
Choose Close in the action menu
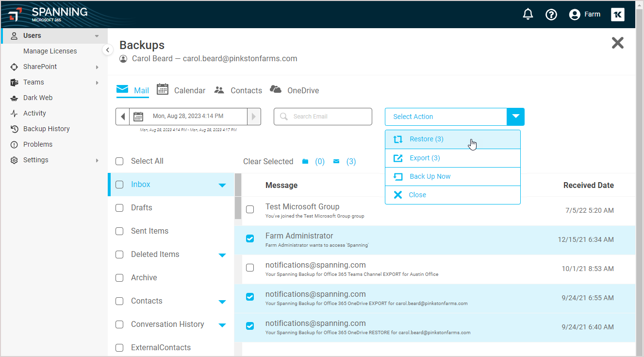[453, 195]
